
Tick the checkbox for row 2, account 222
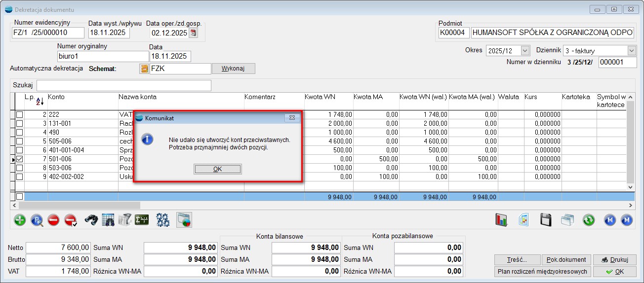point(20,115)
